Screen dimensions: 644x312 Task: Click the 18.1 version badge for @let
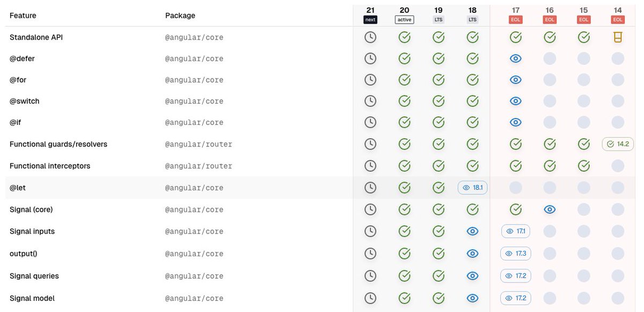pyautogui.click(x=472, y=187)
